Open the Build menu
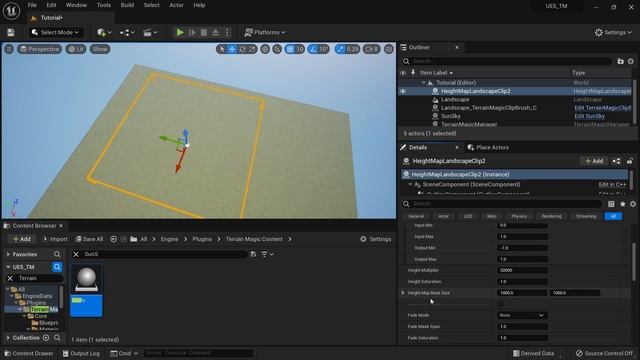Image resolution: width=640 pixels, height=360 pixels. (127, 5)
